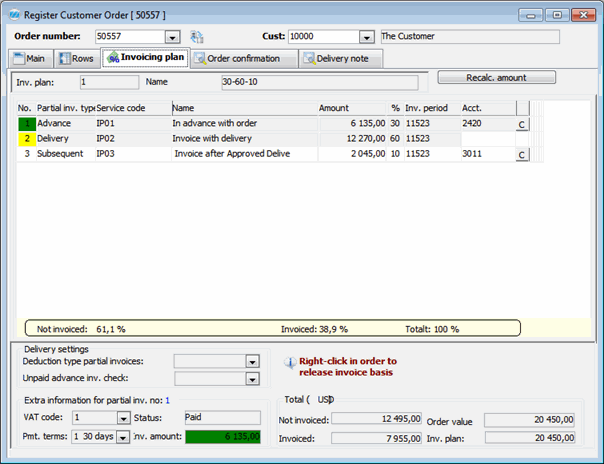Click the Recalc. amount button
Viewport: 604px width, 464px height.
496,77
